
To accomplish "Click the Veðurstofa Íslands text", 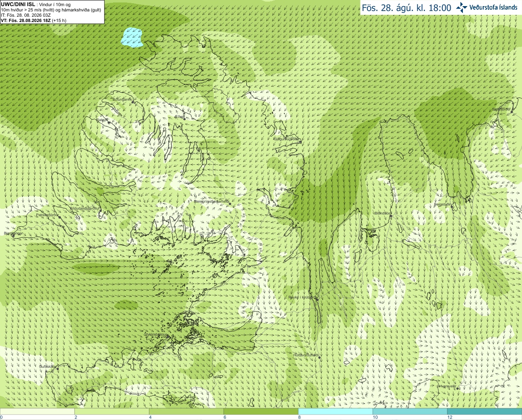I will point(493,7).
